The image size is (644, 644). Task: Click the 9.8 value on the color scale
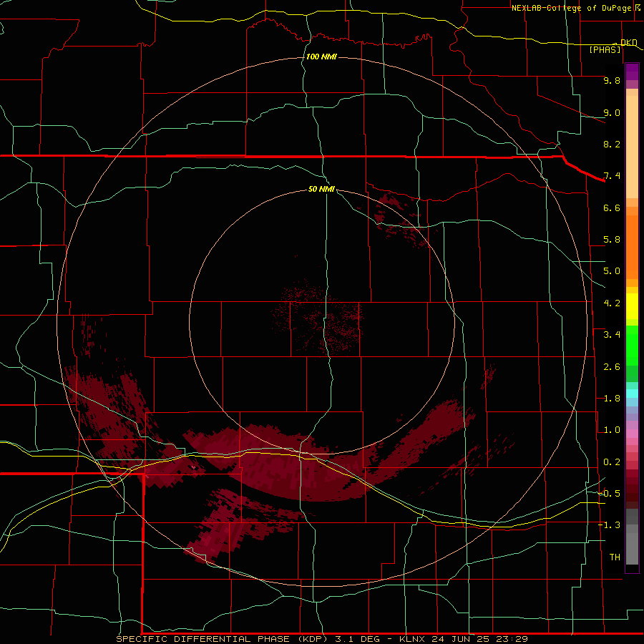tap(612, 80)
